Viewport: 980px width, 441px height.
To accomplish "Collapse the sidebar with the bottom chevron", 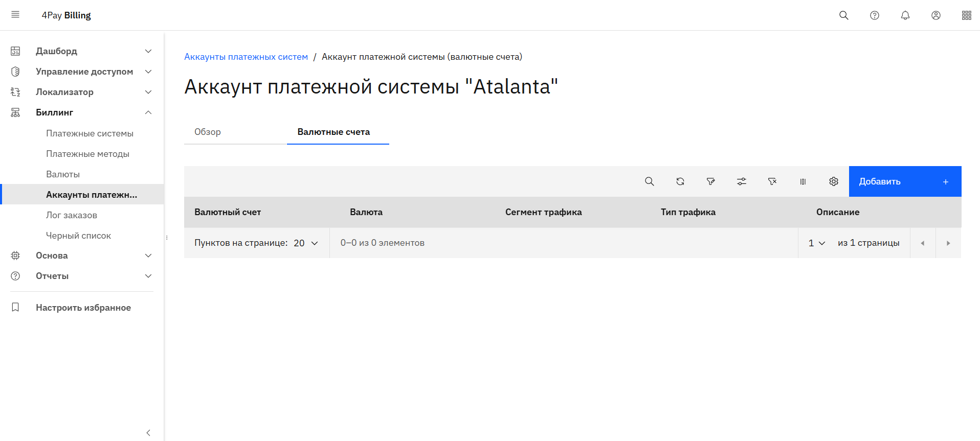I will point(148,433).
